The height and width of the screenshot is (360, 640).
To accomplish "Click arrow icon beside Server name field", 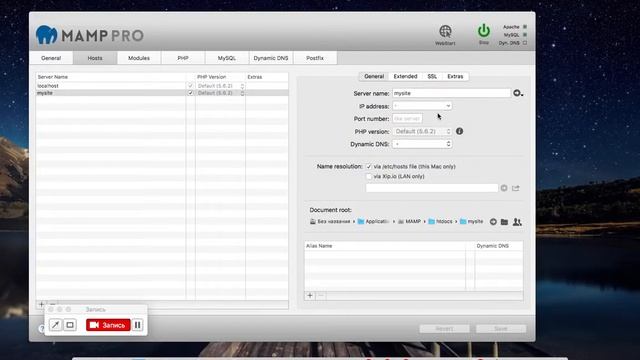I will [x=518, y=93].
